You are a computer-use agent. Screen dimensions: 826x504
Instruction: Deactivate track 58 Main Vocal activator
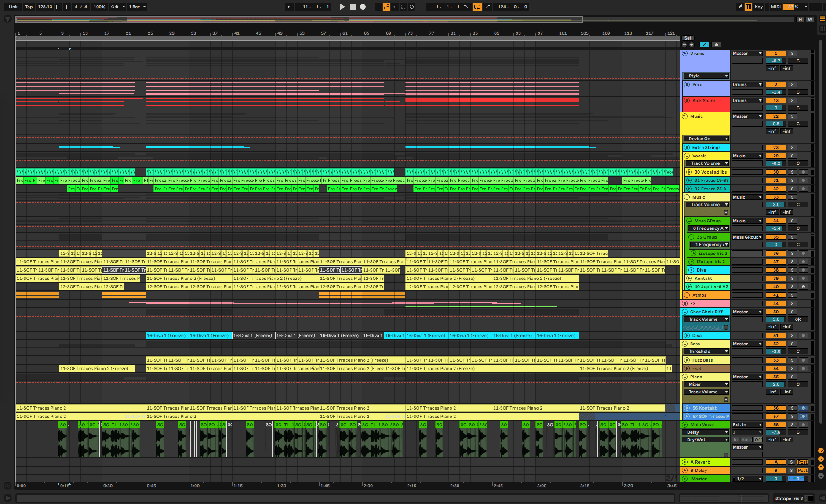tap(776, 425)
